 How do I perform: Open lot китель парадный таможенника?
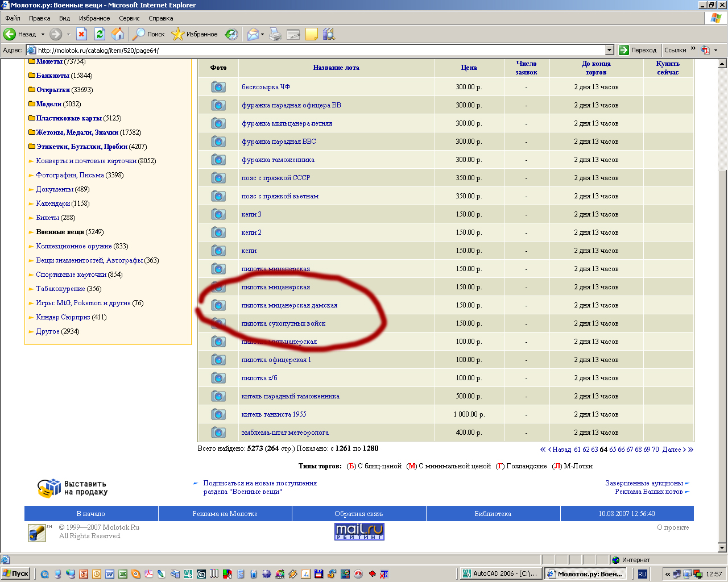tap(291, 396)
